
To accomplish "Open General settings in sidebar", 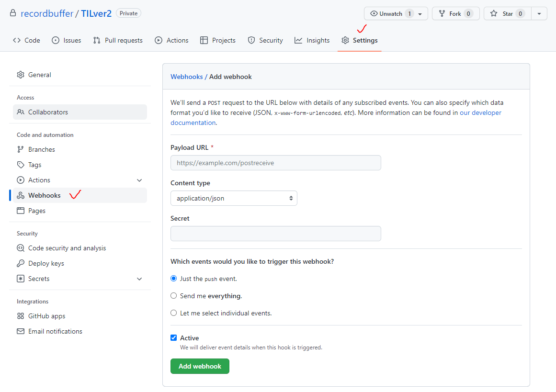I will tap(80, 75).
